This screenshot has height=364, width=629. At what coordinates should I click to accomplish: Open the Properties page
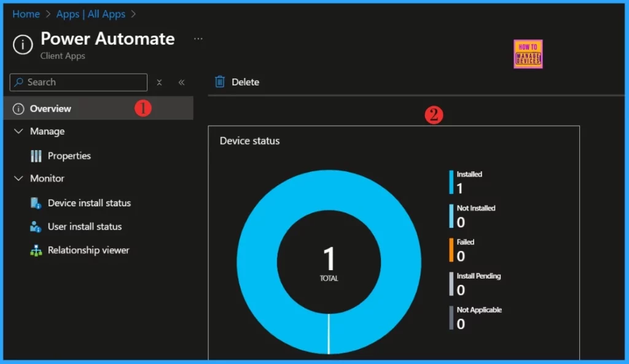69,156
